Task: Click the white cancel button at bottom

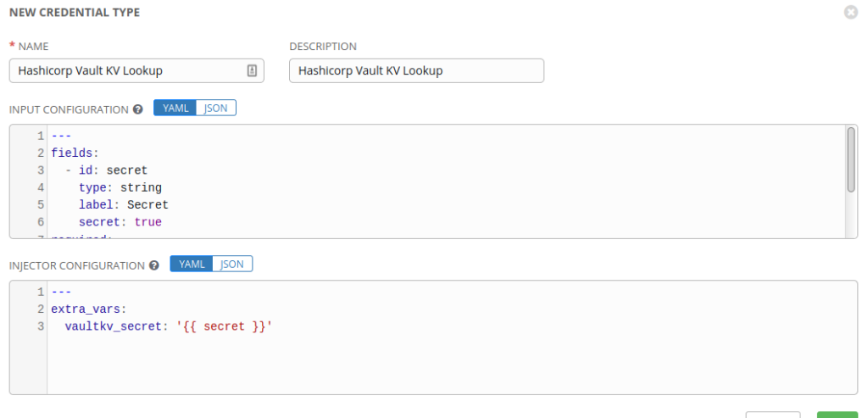Action: (772, 415)
